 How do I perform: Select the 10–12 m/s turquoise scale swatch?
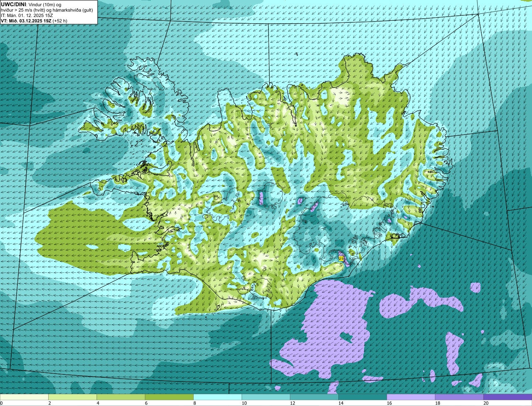[266, 397]
